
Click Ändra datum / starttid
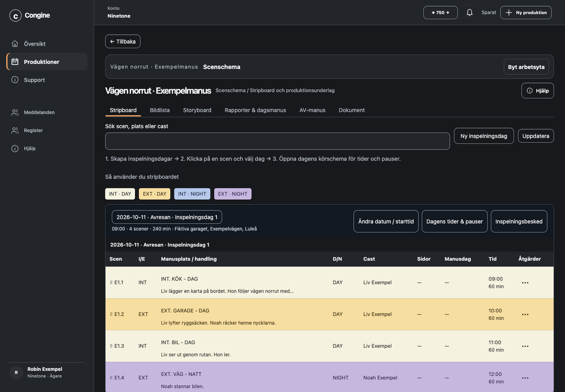(x=386, y=221)
